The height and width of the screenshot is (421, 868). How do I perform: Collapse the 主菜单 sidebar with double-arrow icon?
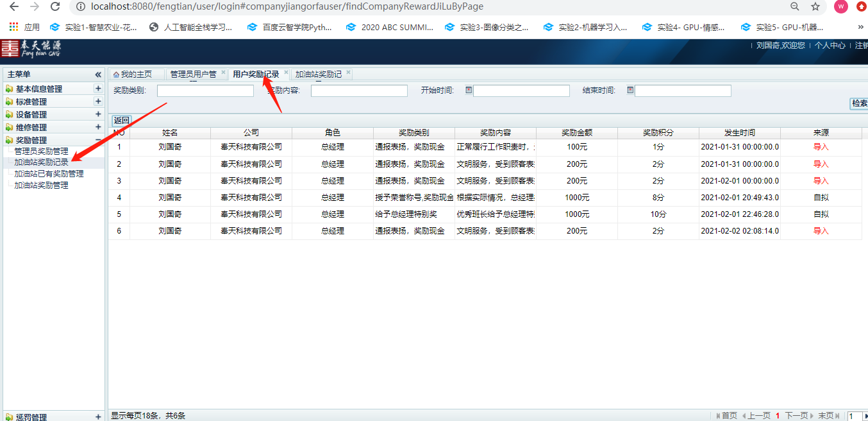point(98,74)
